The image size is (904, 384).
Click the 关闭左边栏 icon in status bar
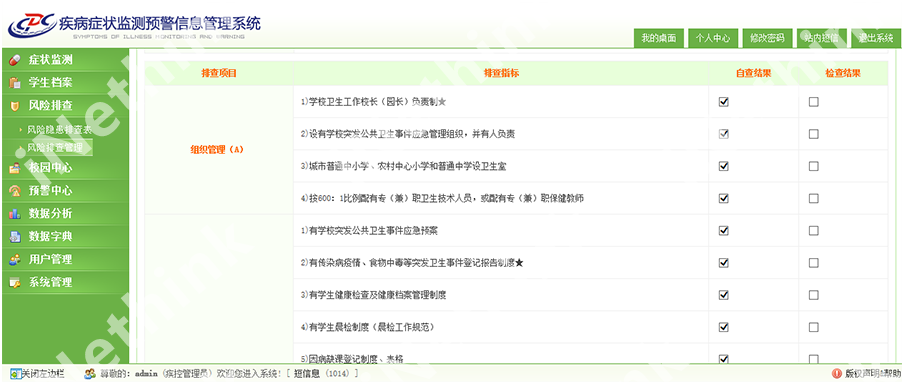[x=16, y=374]
